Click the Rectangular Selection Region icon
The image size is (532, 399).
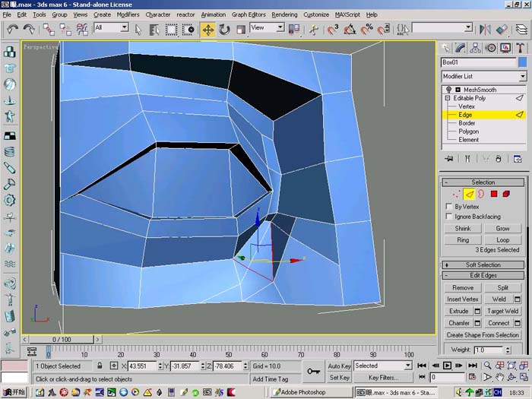(171, 30)
